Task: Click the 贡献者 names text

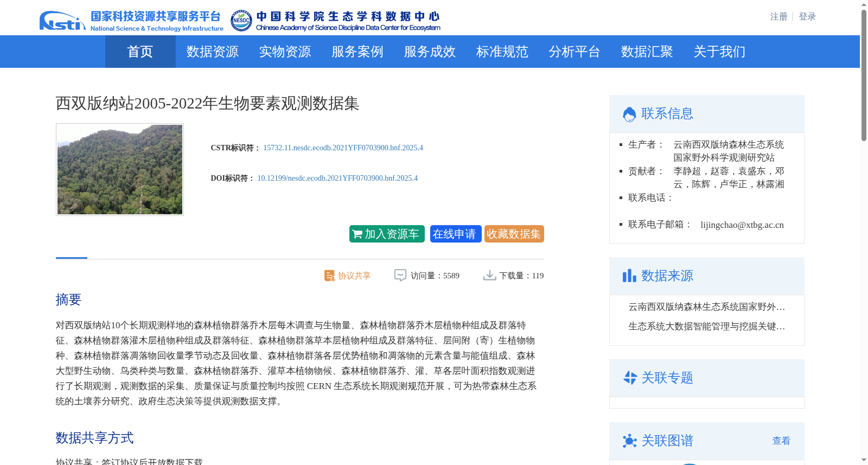Action: tap(729, 178)
